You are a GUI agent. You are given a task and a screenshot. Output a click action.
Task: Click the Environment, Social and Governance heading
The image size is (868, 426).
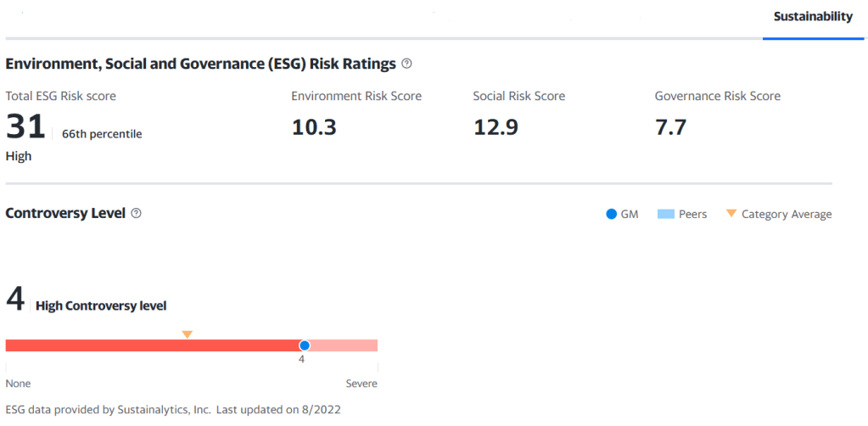point(200,64)
